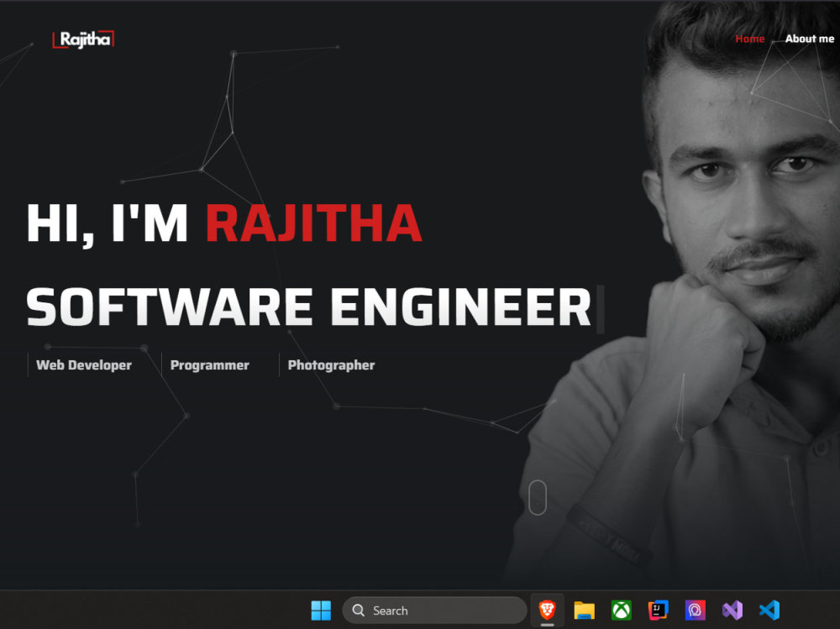Screen dimensions: 840x629
Task: Click the mouse scroll-down indicator icon
Action: point(538,498)
